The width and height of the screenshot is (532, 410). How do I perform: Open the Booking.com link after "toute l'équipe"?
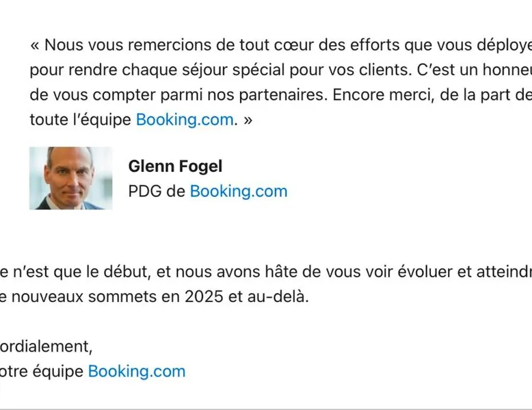(x=185, y=120)
